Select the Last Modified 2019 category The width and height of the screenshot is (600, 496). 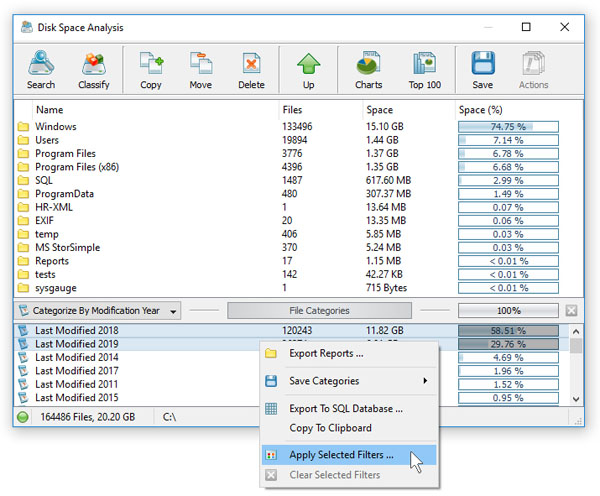tap(77, 344)
